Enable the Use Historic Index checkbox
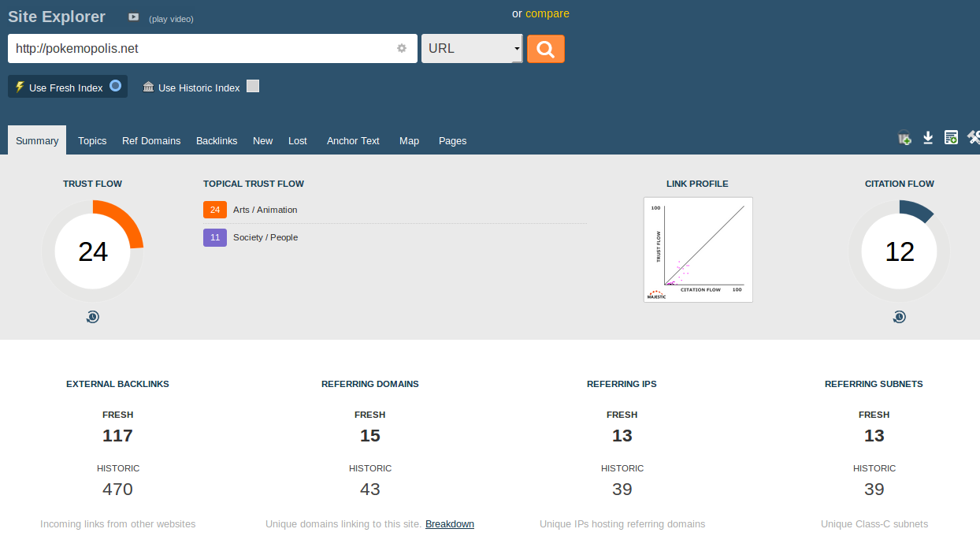The width and height of the screenshot is (980, 540). pyautogui.click(x=253, y=86)
